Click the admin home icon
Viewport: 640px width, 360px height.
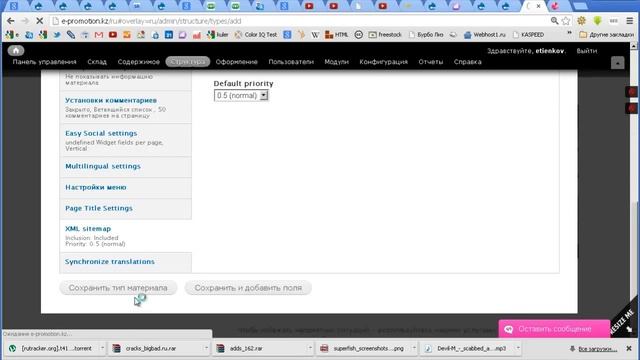[x=16, y=51]
